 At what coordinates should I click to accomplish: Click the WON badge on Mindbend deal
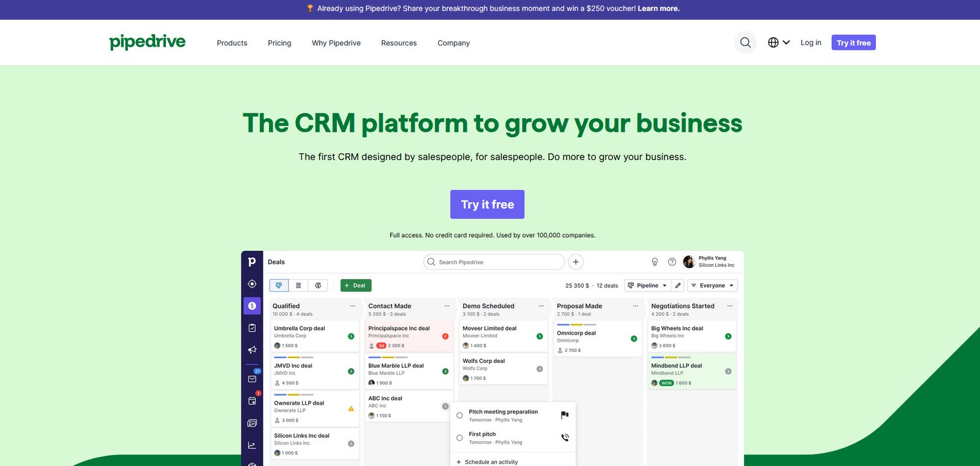coord(666,383)
